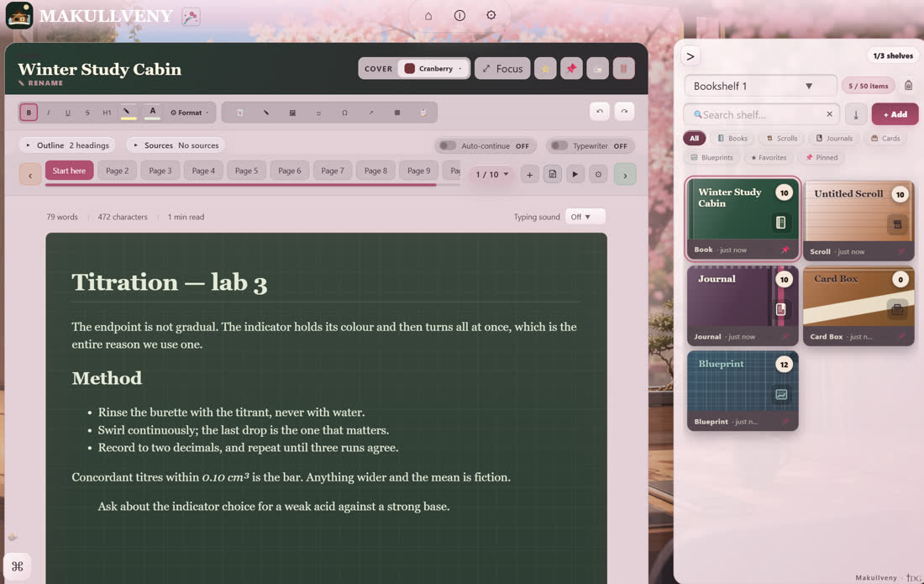
Task: Show only Pinned items
Action: pos(822,157)
